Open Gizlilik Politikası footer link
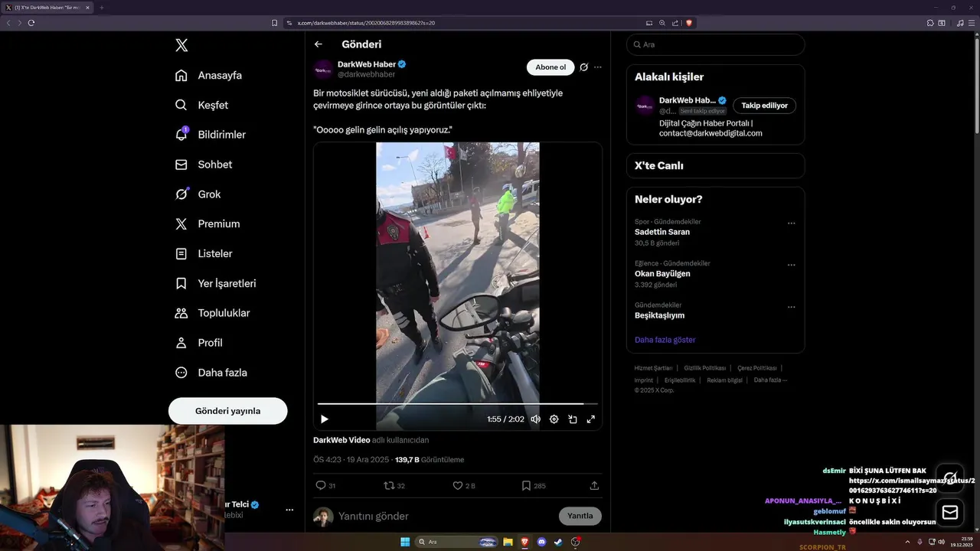The width and height of the screenshot is (980, 551). [x=705, y=368]
